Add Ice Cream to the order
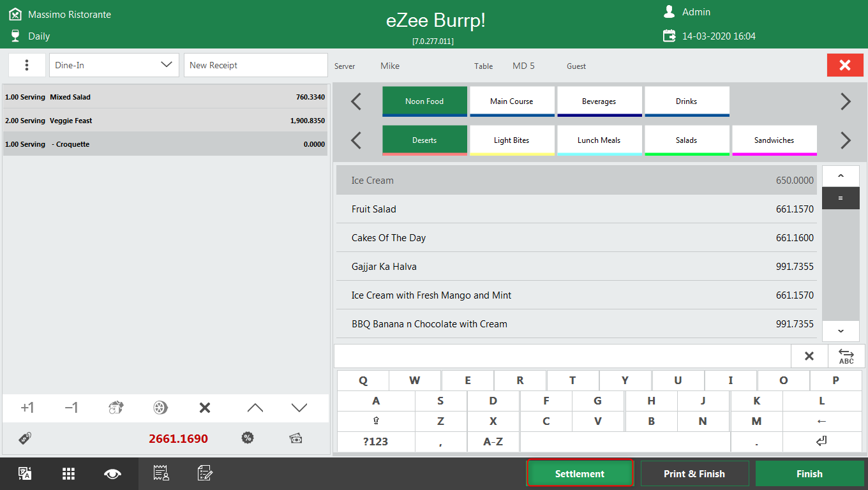Viewport: 868px width, 490px height. click(x=576, y=181)
